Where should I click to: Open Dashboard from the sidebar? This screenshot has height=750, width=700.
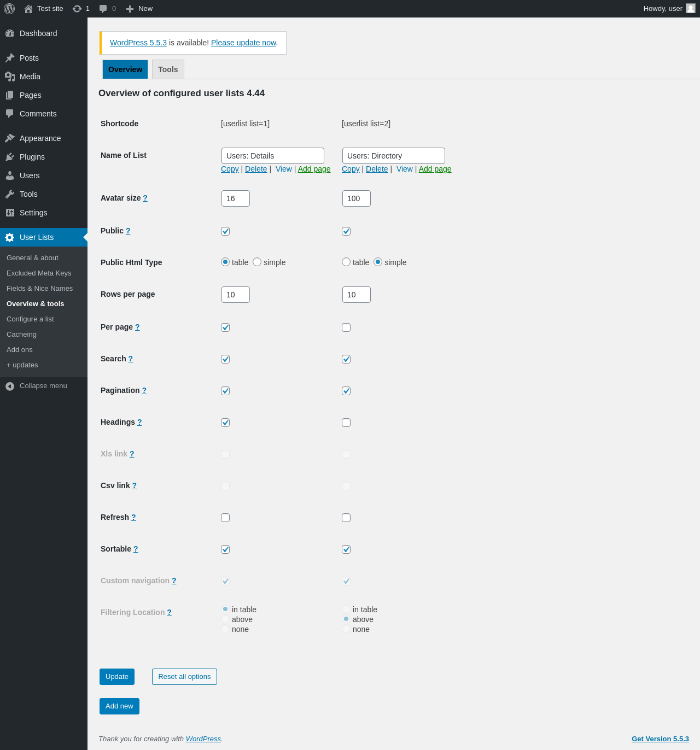tap(38, 33)
